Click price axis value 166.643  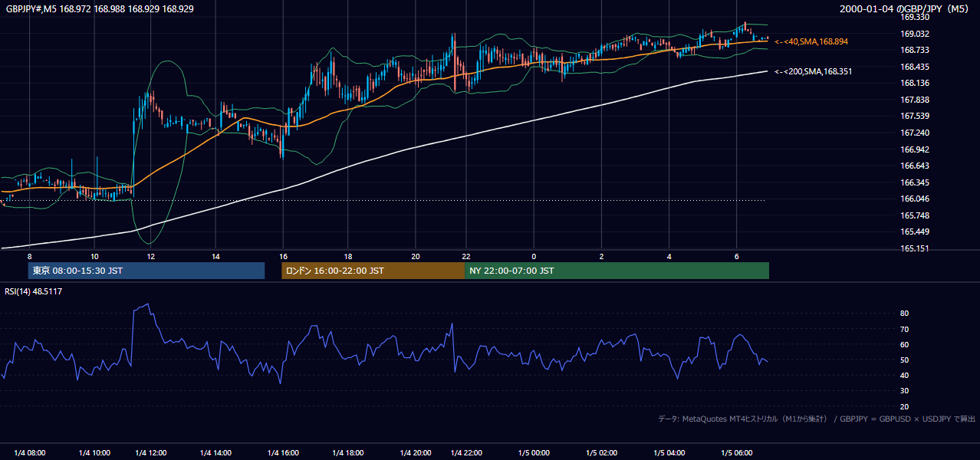click(915, 166)
